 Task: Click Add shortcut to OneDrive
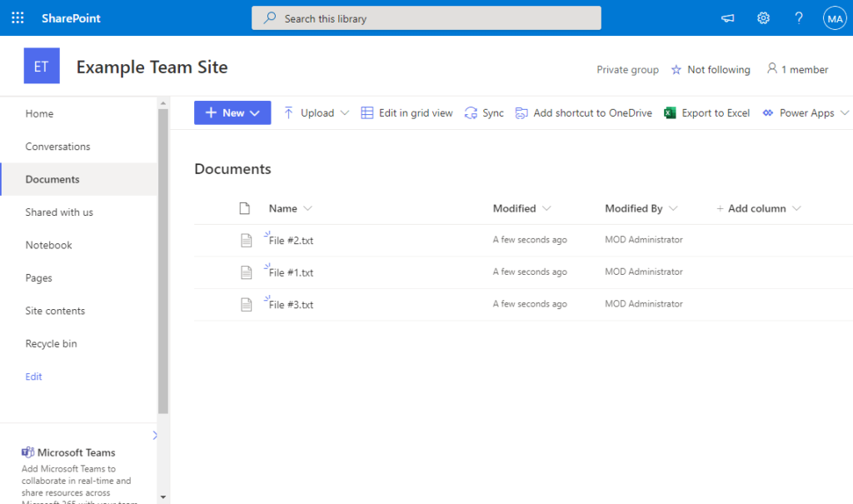592,112
